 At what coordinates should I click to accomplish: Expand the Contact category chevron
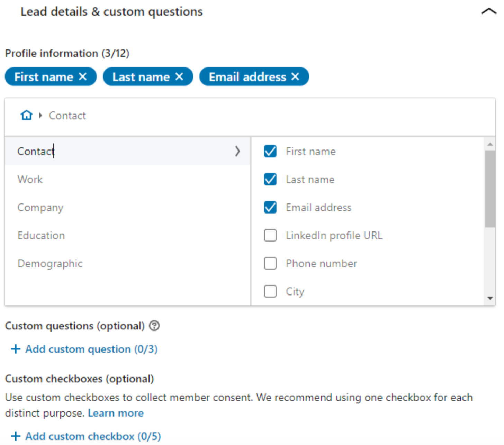(x=238, y=151)
